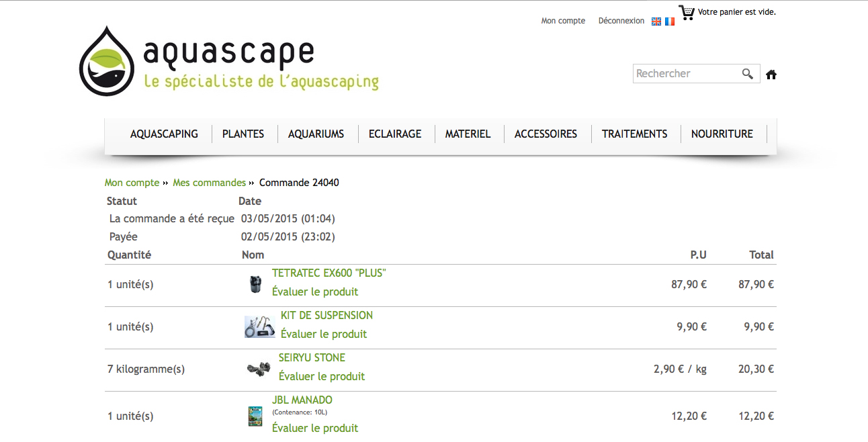This screenshot has height=442, width=868.
Task: Open the TRAITEMENTS menu
Action: pos(634,134)
